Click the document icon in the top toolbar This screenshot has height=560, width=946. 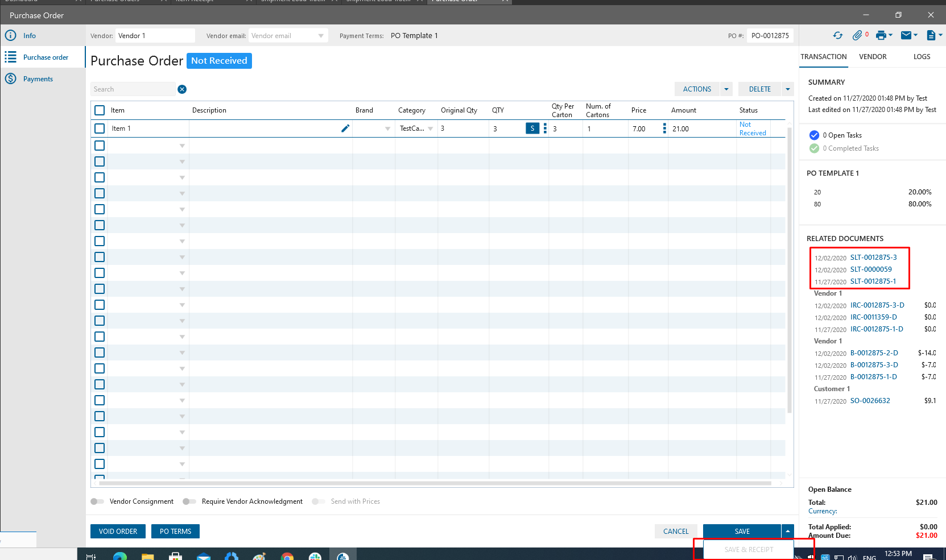point(931,35)
